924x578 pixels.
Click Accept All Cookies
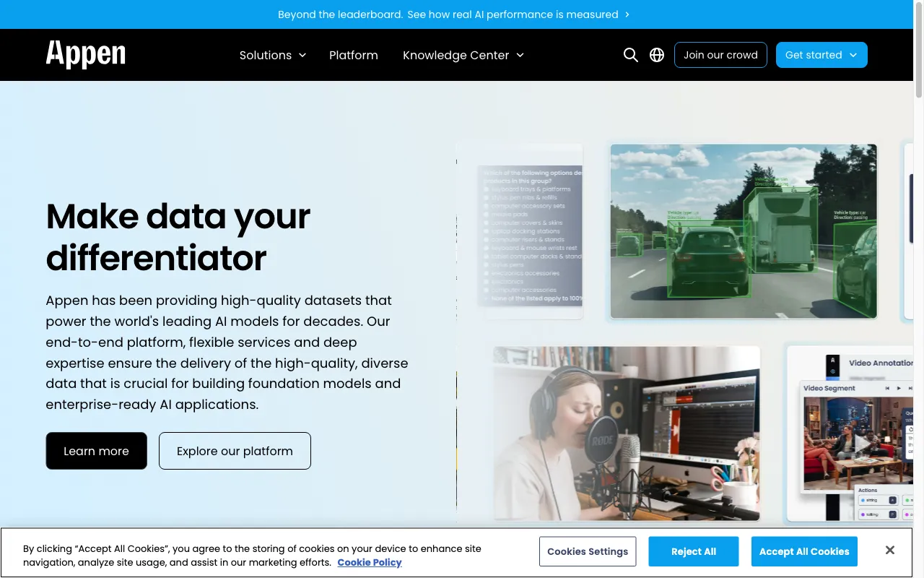(804, 551)
